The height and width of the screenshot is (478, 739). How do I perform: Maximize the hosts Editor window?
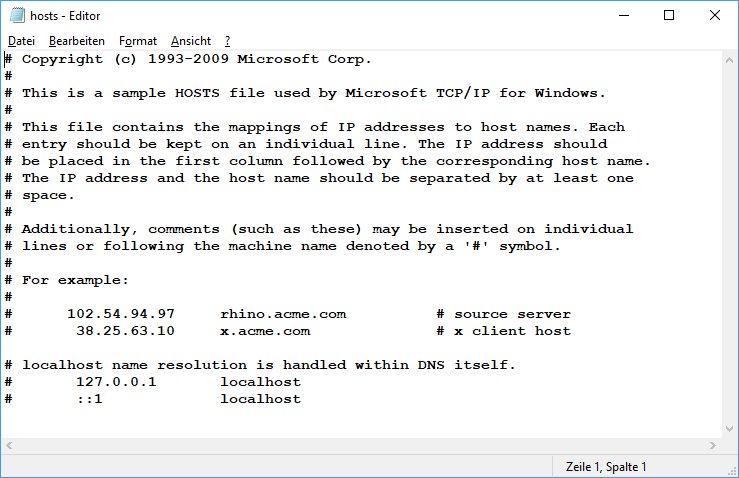(669, 16)
